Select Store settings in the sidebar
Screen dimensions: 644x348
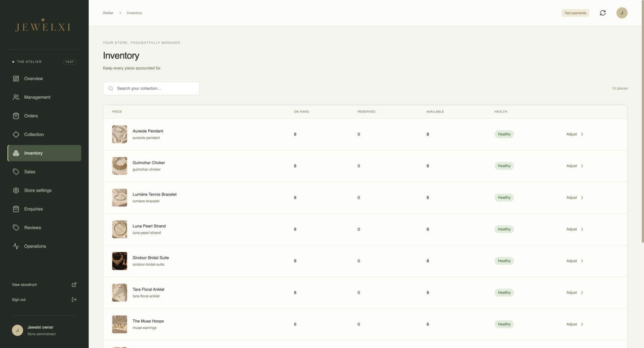pyautogui.click(x=44, y=190)
